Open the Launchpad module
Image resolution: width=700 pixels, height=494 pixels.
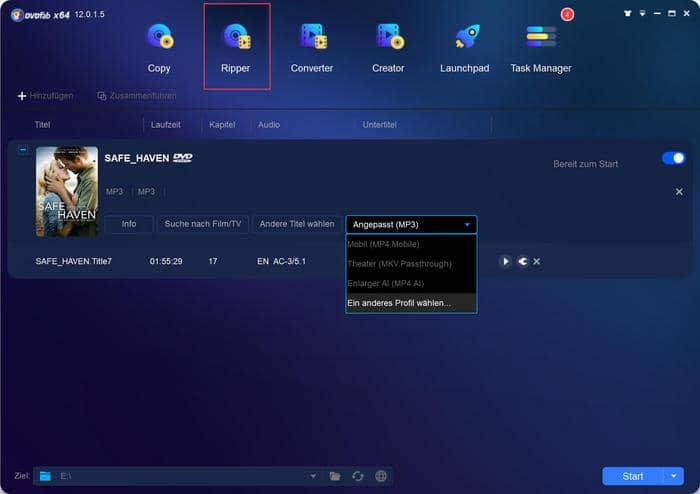465,47
